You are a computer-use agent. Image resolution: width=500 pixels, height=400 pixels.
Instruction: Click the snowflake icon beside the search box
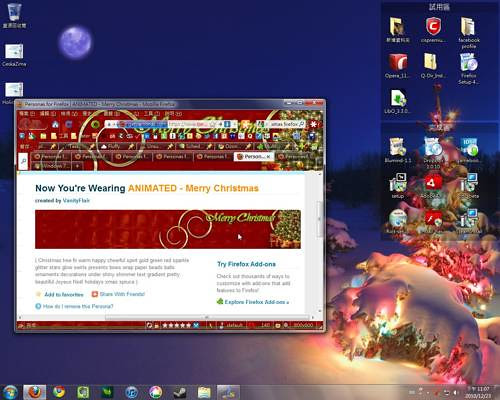[x=313, y=124]
